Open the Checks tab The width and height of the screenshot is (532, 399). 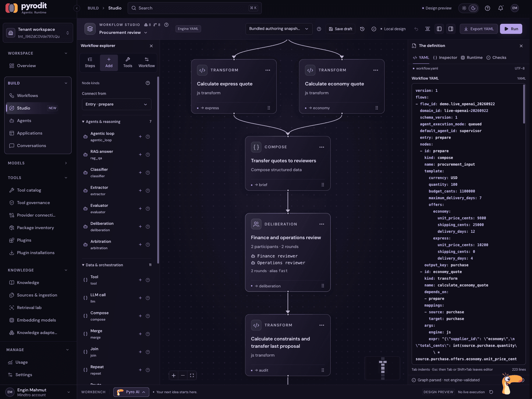(496, 58)
